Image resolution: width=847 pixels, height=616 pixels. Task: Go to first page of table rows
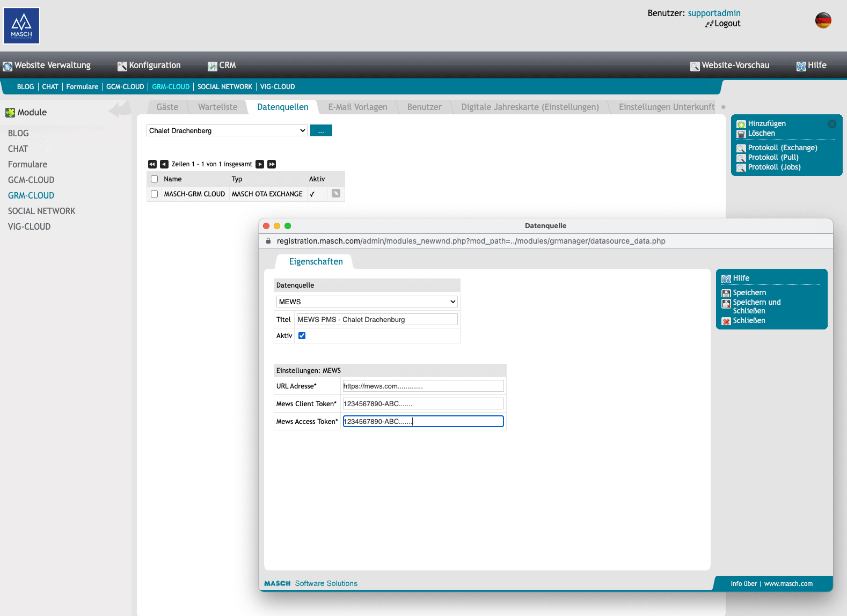tap(152, 164)
